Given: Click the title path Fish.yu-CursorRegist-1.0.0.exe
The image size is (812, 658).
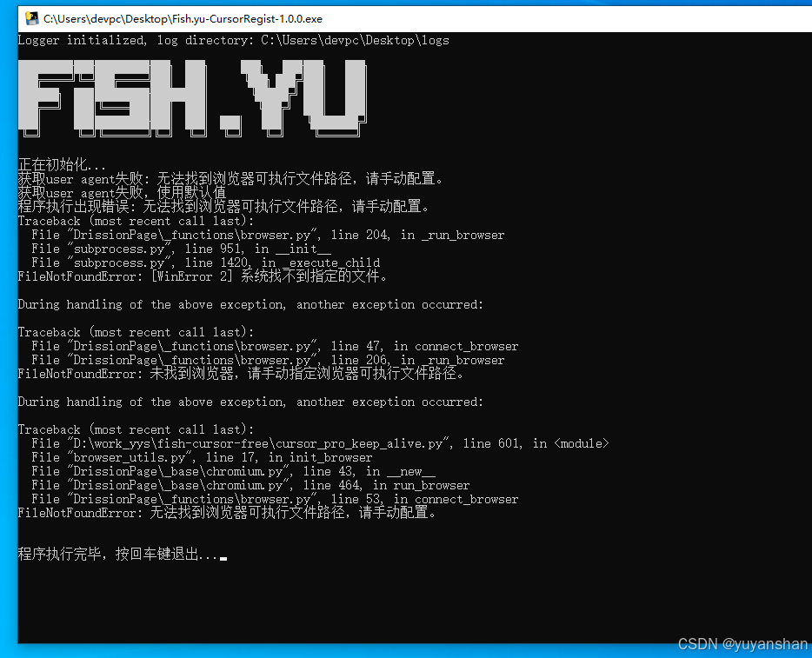Looking at the screenshot, I should [183, 19].
